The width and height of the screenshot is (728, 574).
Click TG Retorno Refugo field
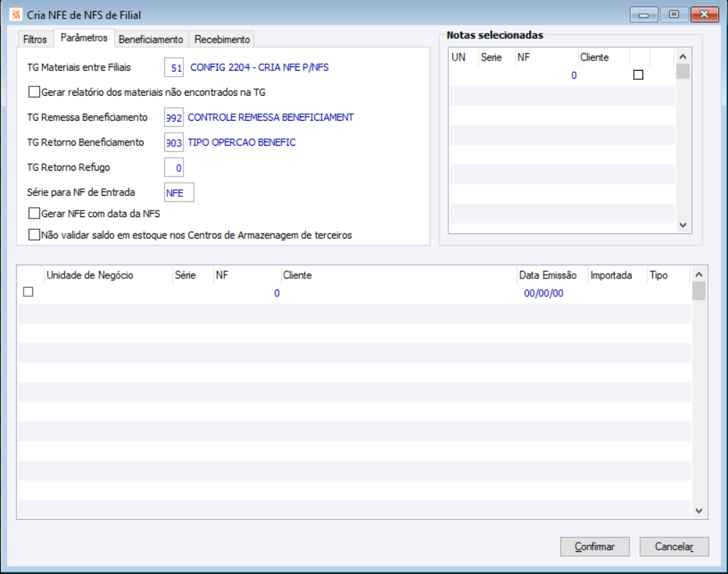[174, 168]
